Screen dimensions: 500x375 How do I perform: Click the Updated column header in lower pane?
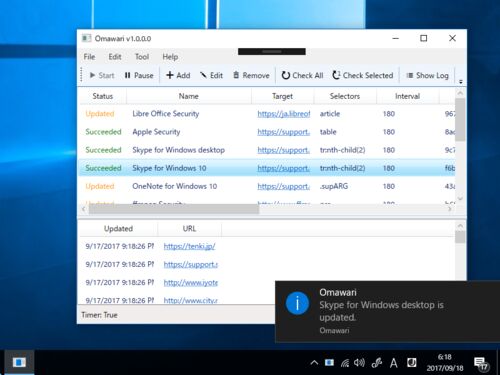click(118, 229)
